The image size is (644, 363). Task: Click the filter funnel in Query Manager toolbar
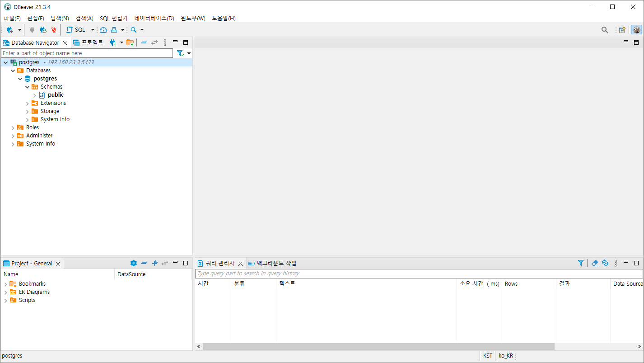tap(581, 263)
